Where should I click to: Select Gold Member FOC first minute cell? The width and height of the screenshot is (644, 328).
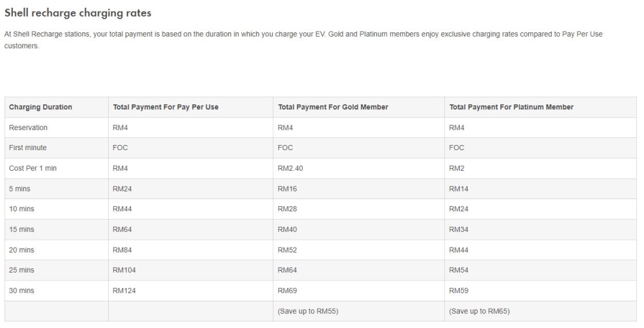(285, 148)
